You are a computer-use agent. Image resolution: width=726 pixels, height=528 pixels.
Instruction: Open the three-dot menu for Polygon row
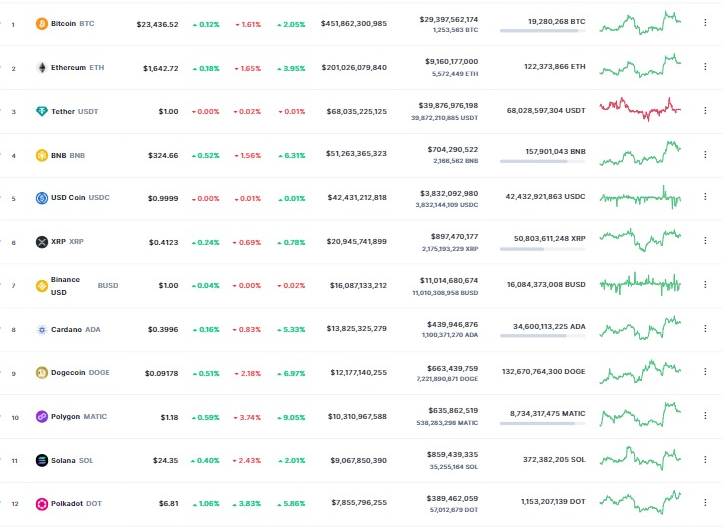pyautogui.click(x=705, y=415)
